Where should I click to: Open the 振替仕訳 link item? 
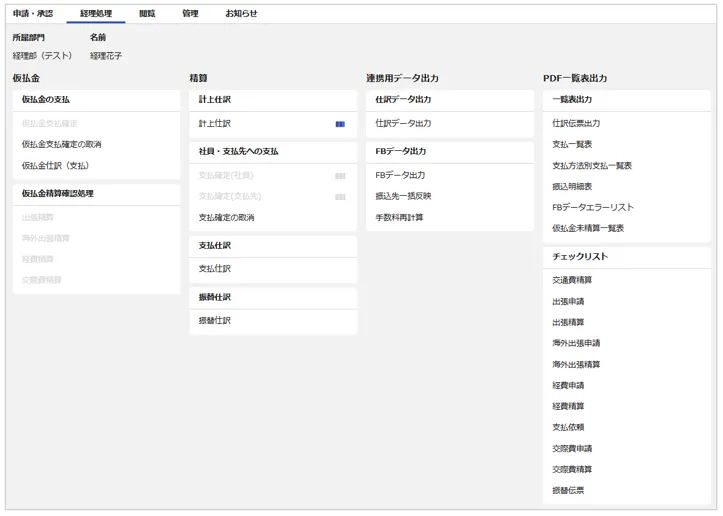215,321
